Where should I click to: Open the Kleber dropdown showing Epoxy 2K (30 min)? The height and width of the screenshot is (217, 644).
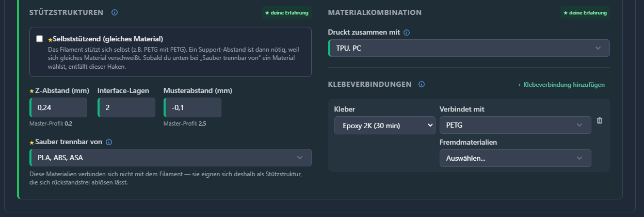385,125
